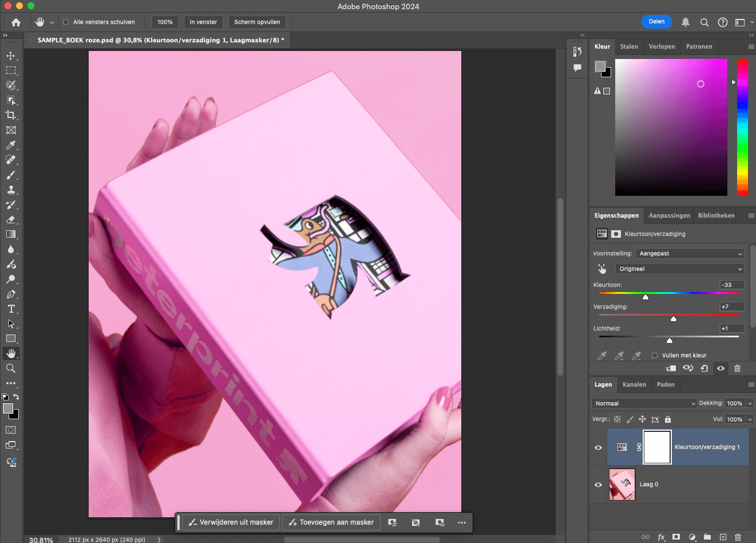Enable the Vullen met kleur checkbox
The height and width of the screenshot is (543, 756).
click(654, 355)
